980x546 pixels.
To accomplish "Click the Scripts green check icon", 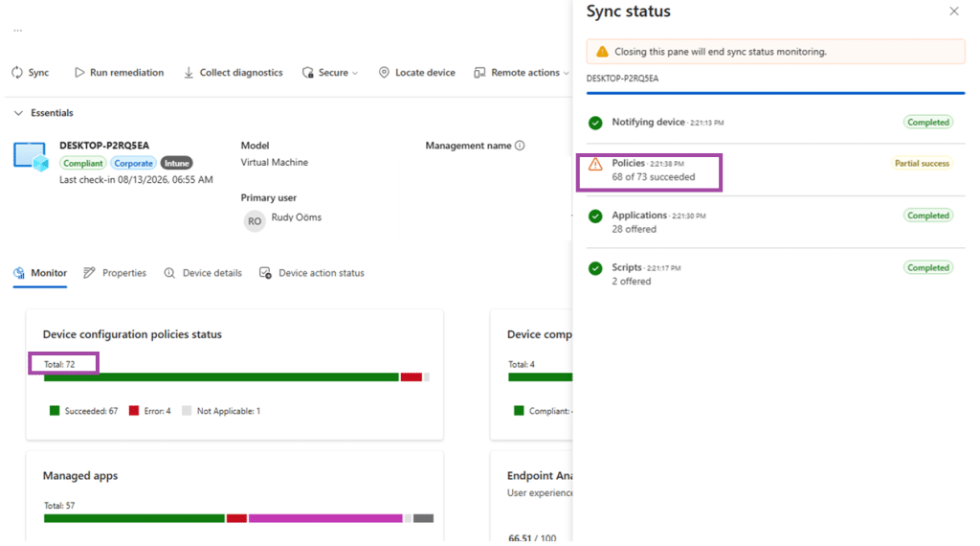I will 595,268.
